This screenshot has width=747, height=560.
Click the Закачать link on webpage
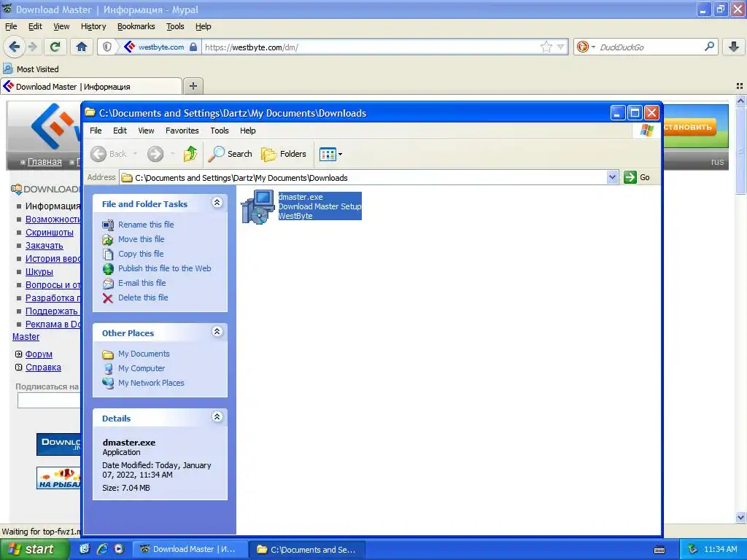tap(44, 246)
